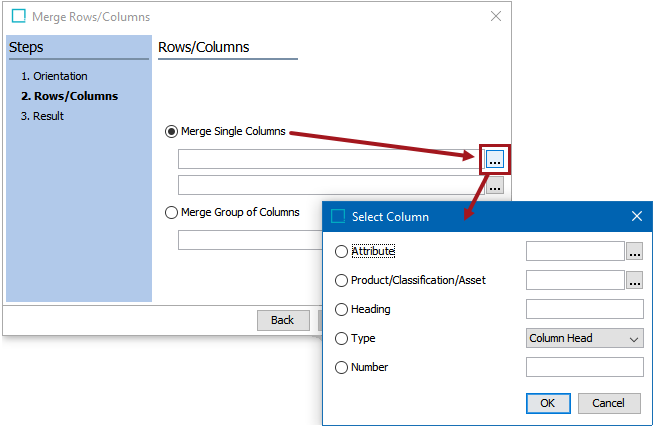Go to the Orientation step
Viewport: 654px width, 428px height.
pyautogui.click(x=60, y=76)
